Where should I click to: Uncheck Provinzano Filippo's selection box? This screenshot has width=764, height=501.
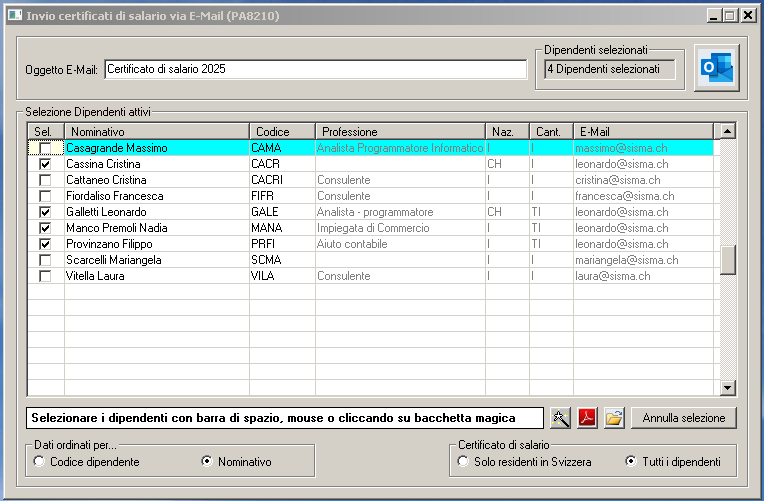point(44,244)
